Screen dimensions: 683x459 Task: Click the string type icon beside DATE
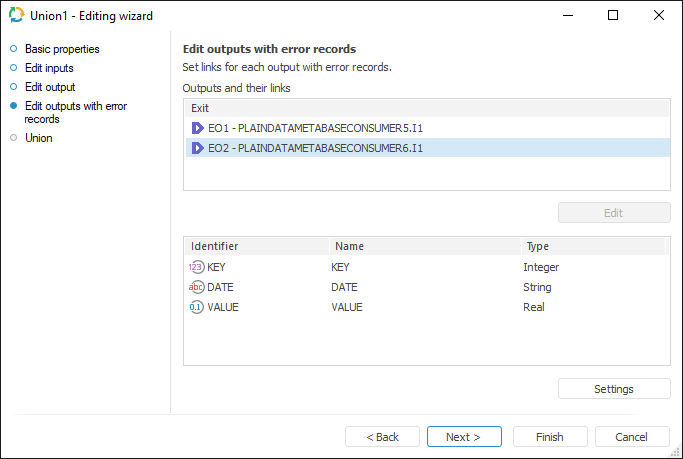pyautogui.click(x=196, y=287)
